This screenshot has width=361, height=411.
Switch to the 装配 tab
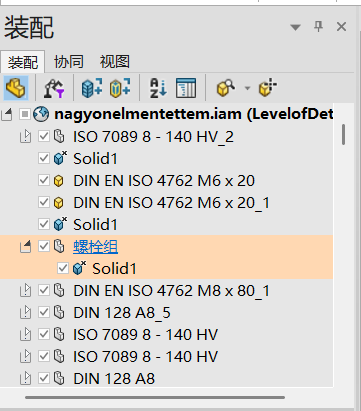click(x=23, y=62)
